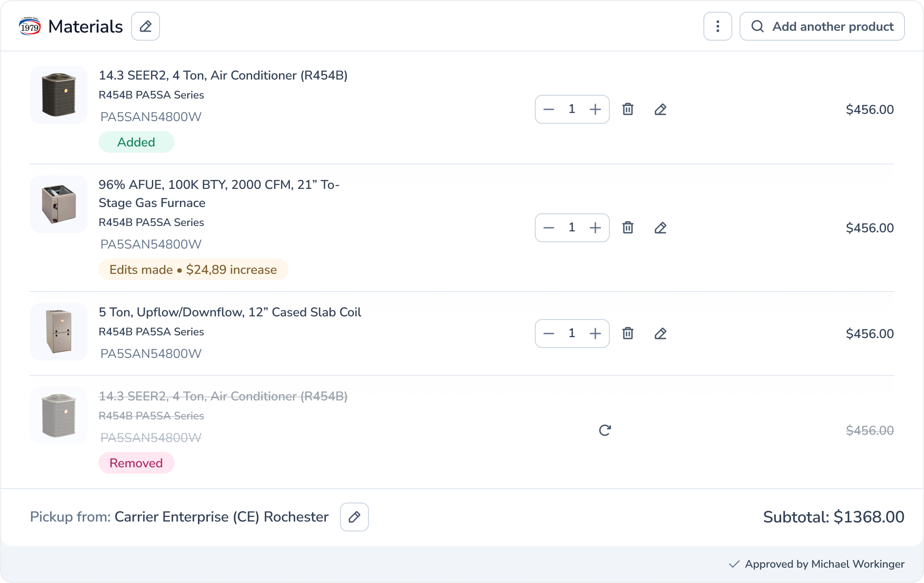The image size is (924, 583).
Task: Open the Gas Furnace product thumbnail
Action: coord(59,204)
